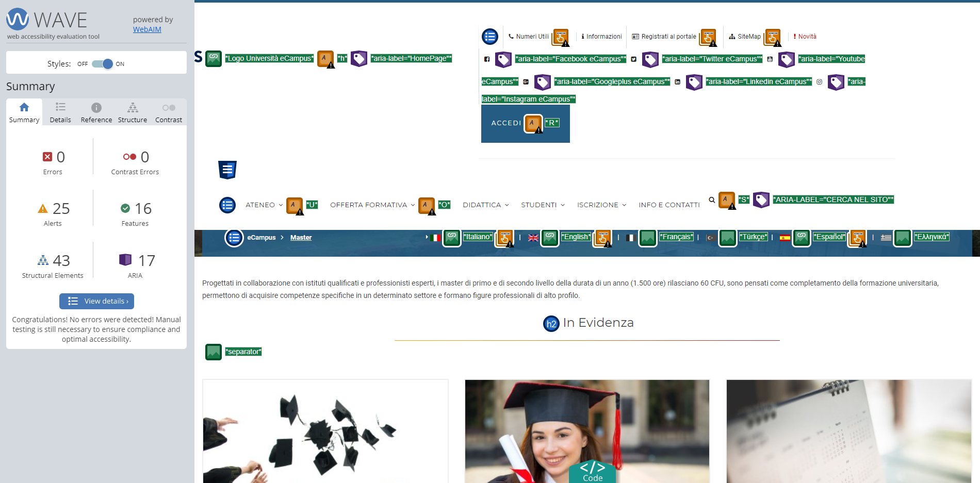Click the orange Alerts triangle icon
The image size is (980, 483).
(43, 209)
